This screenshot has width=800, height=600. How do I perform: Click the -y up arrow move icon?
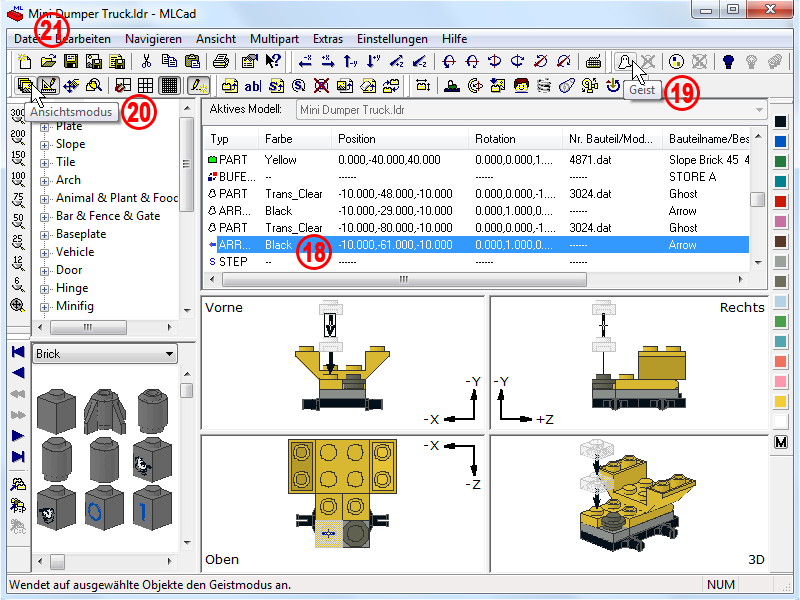(x=351, y=62)
